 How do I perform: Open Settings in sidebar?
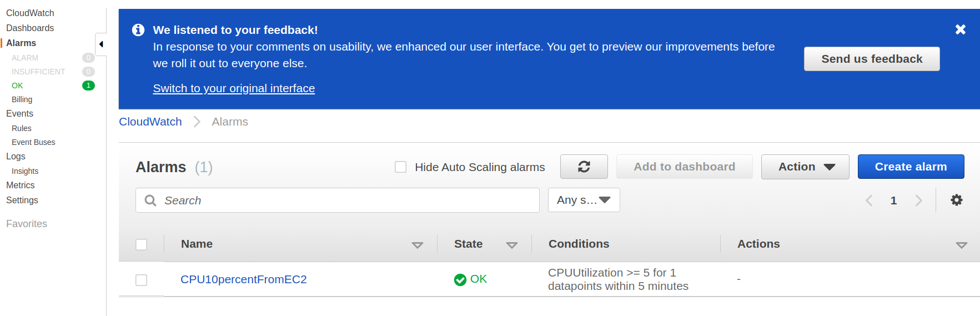coord(22,200)
